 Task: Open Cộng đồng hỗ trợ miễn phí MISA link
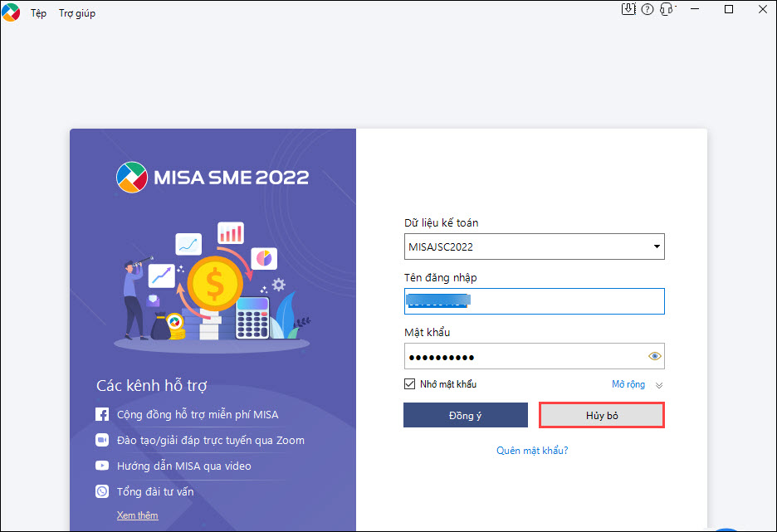(198, 415)
